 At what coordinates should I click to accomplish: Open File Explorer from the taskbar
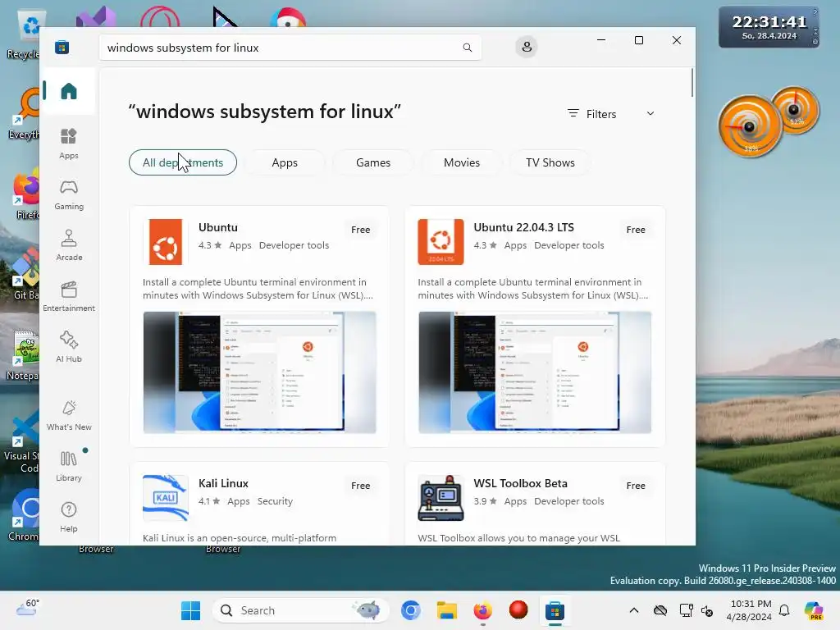click(x=446, y=610)
